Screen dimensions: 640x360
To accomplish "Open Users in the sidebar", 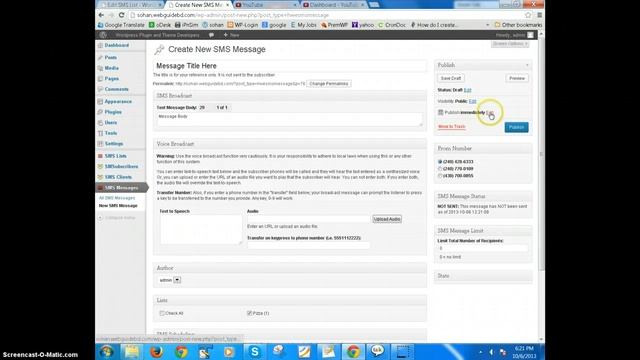I will click(111, 122).
